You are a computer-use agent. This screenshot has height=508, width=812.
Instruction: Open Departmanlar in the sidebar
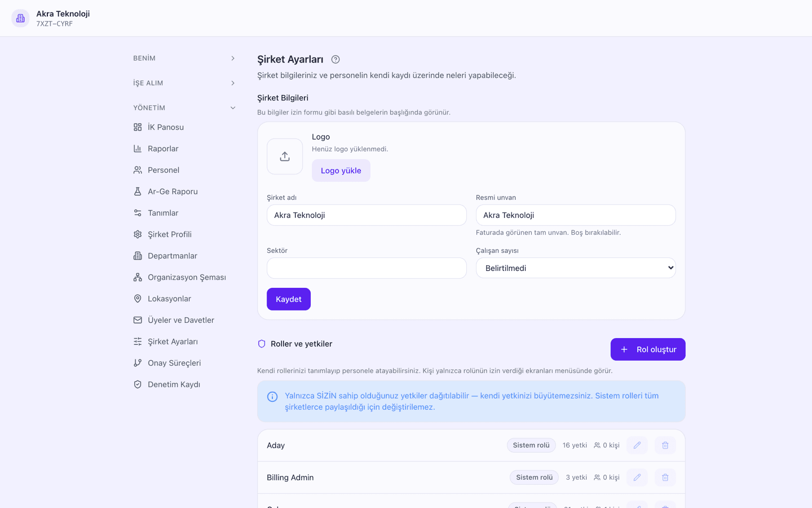coord(185,256)
